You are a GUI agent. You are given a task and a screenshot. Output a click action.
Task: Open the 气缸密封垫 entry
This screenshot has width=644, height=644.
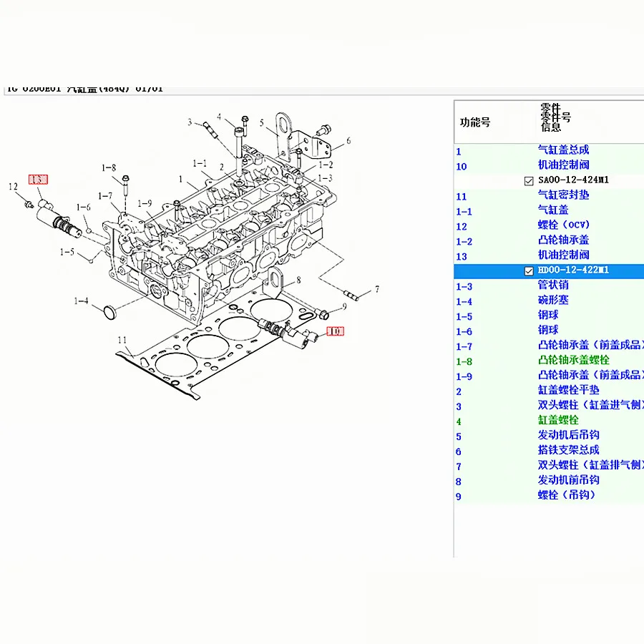point(549,196)
